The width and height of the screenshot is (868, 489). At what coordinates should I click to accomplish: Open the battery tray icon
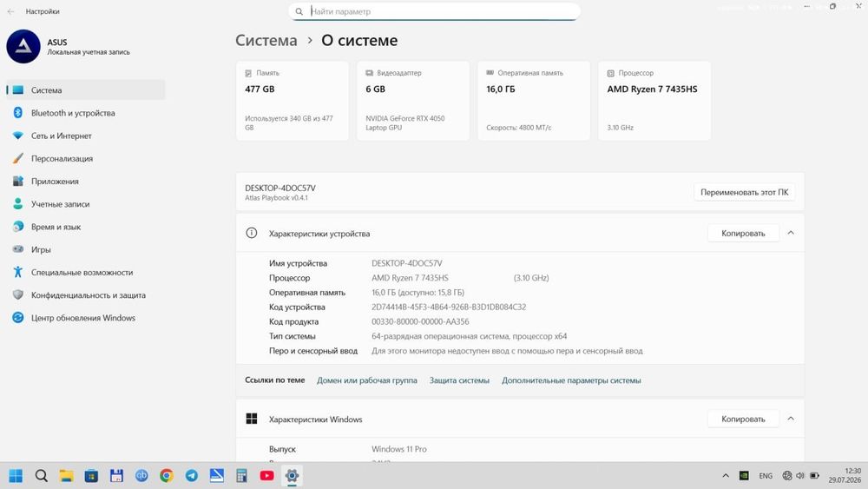814,476
